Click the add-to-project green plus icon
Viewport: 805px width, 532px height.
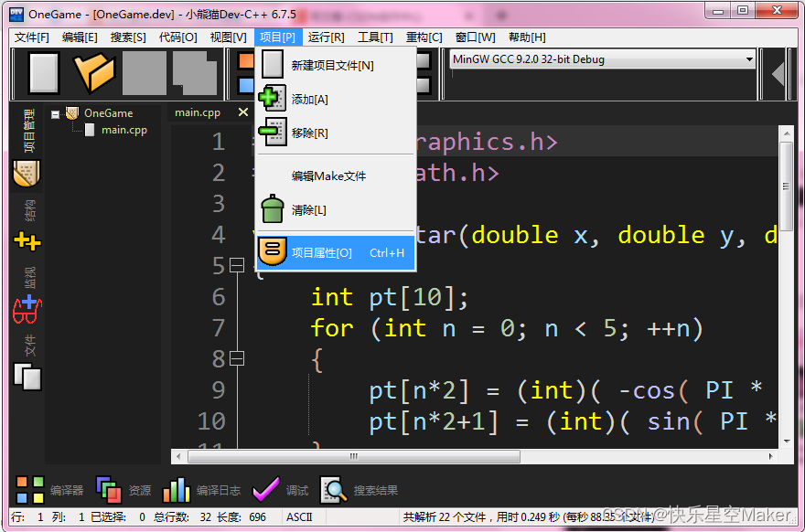pos(272,99)
